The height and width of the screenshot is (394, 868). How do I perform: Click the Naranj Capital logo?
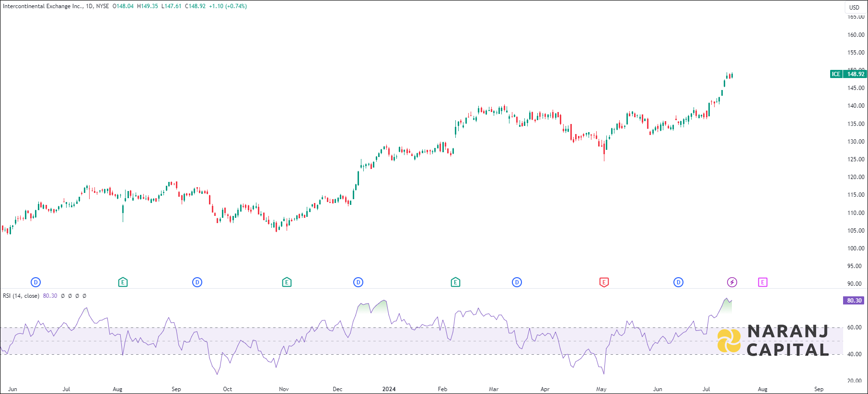(x=773, y=340)
